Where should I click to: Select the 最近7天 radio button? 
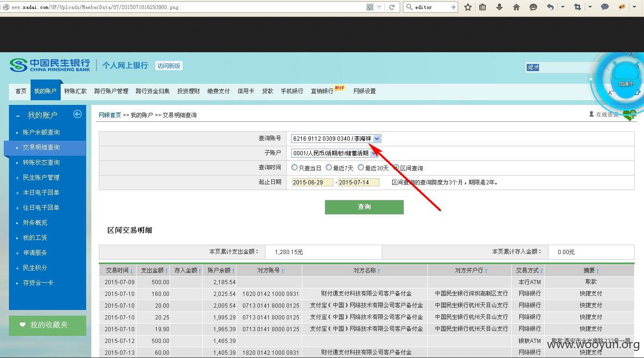[x=329, y=167]
